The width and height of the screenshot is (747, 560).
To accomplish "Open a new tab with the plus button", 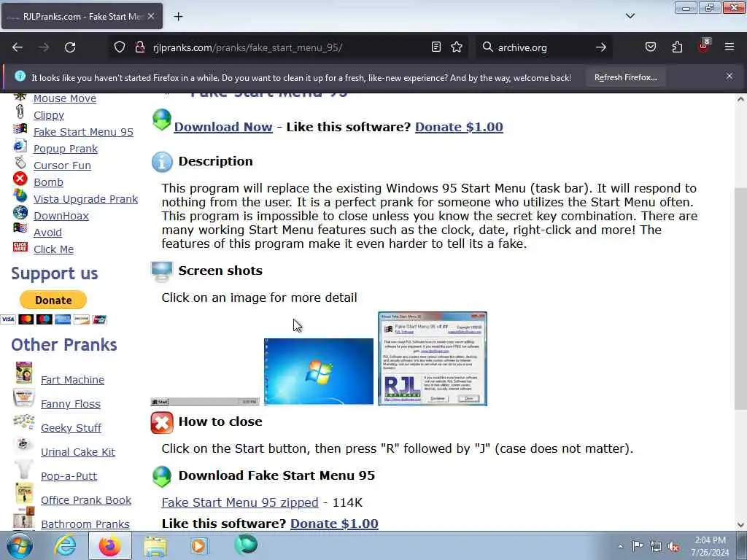I will pyautogui.click(x=178, y=17).
